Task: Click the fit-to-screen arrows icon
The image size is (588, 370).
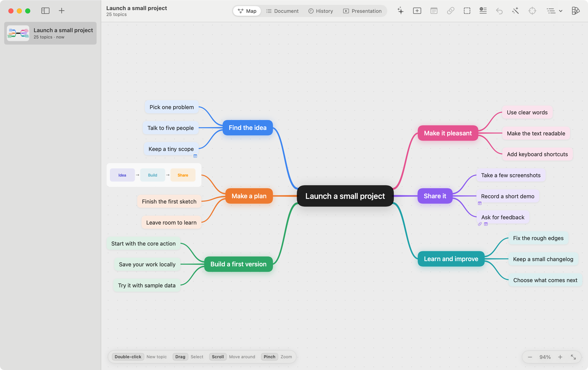Action: [x=573, y=357]
